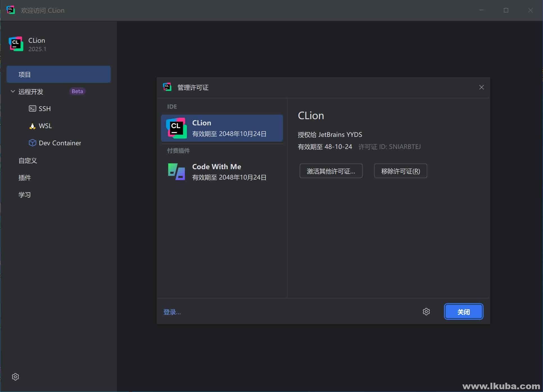Screen dimensions: 543x392
Task: Click the gear icon in the license dialog
Action: [x=426, y=311]
